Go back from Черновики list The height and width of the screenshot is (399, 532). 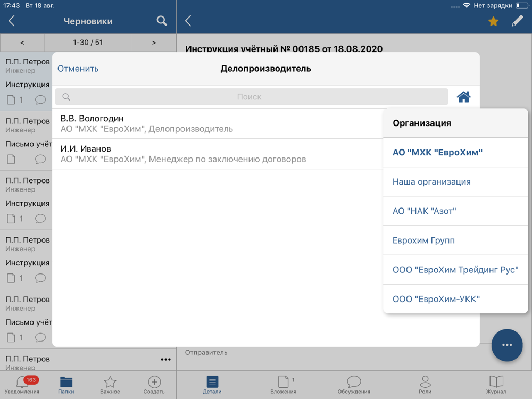tap(12, 21)
